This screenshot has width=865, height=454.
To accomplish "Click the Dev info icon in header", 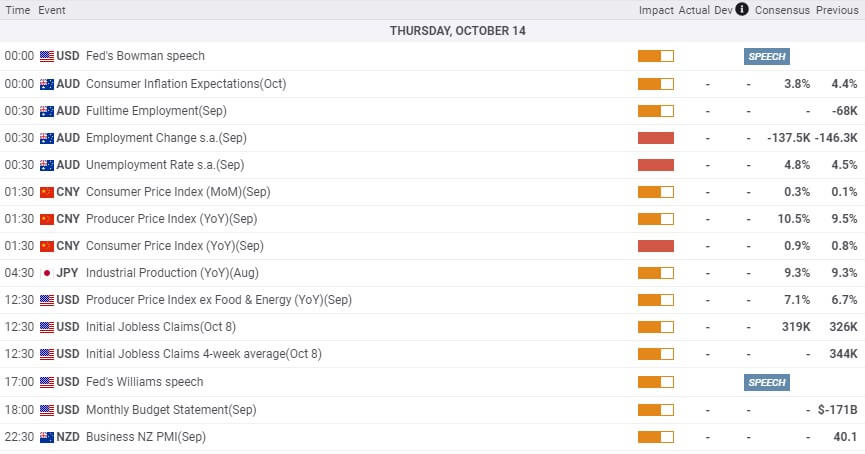I will pyautogui.click(x=742, y=9).
